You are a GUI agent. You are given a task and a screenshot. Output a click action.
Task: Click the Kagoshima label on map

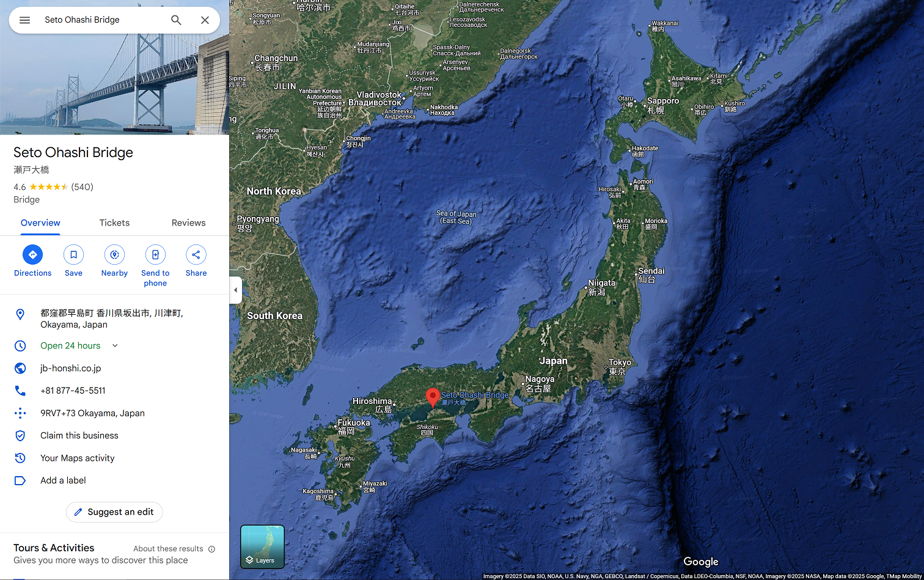pos(318,494)
